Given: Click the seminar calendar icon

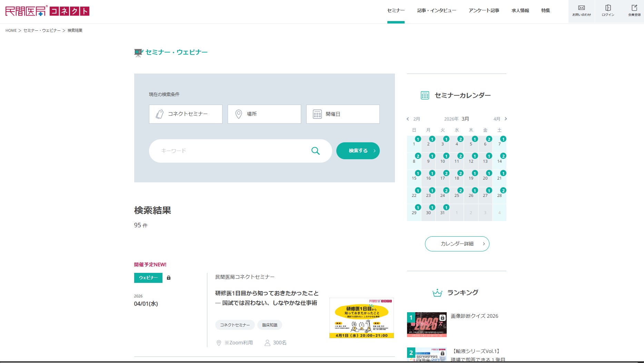Looking at the screenshot, I should point(425,96).
